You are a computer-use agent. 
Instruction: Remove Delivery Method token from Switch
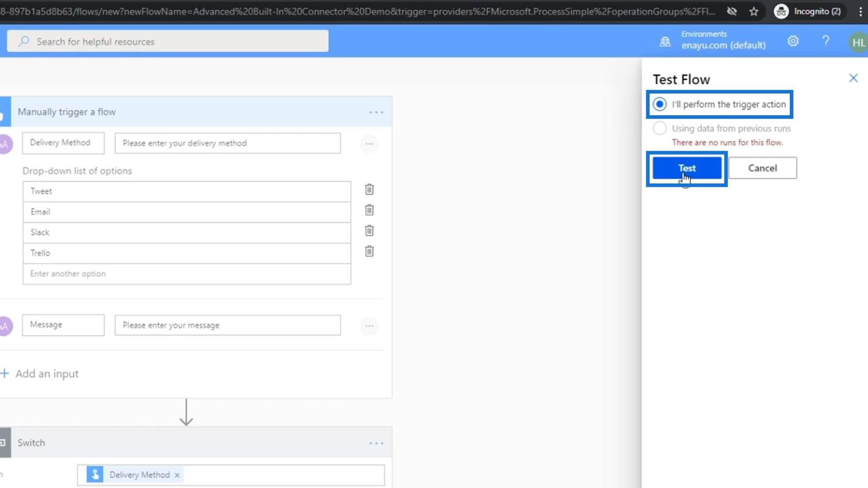[x=177, y=475]
